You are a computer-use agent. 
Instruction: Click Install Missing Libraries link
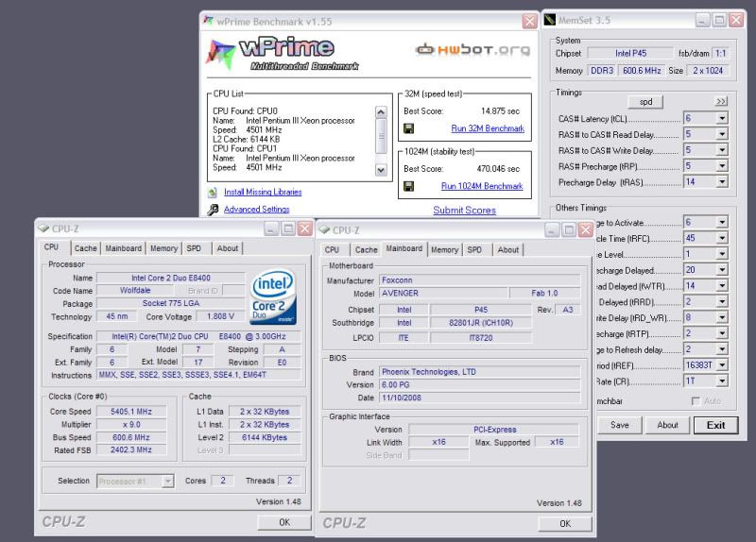pos(263,192)
